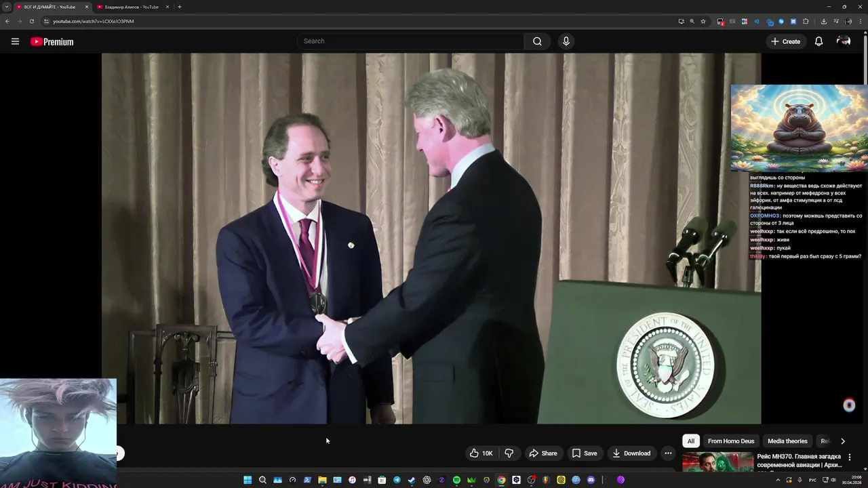Open options for the Рейс MH370 video
The width and height of the screenshot is (868, 488).
[850, 457]
